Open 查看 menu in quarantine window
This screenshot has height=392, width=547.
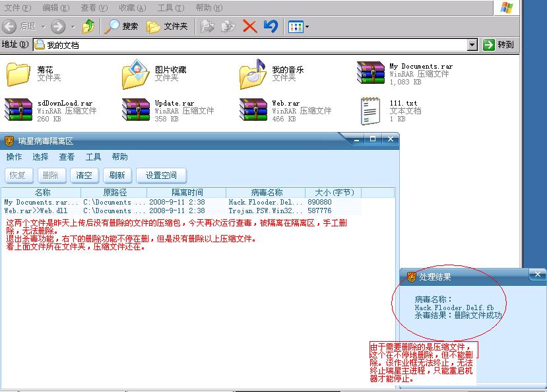click(x=67, y=156)
